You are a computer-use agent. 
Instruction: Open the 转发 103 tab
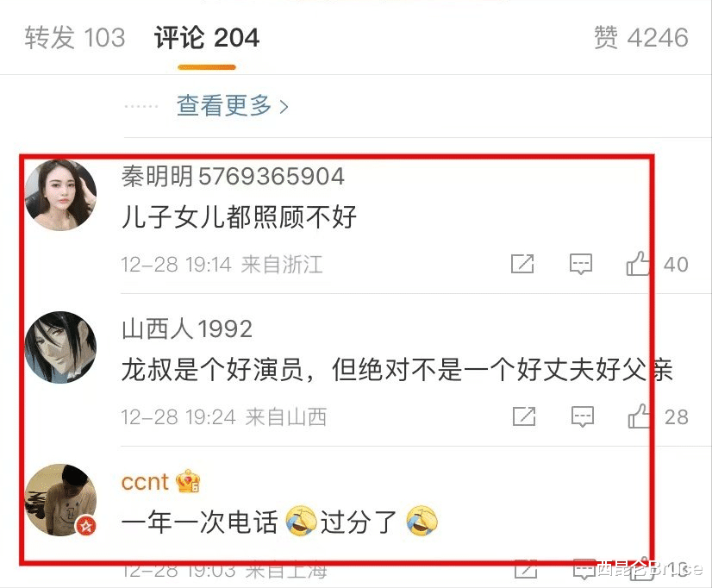75,37
